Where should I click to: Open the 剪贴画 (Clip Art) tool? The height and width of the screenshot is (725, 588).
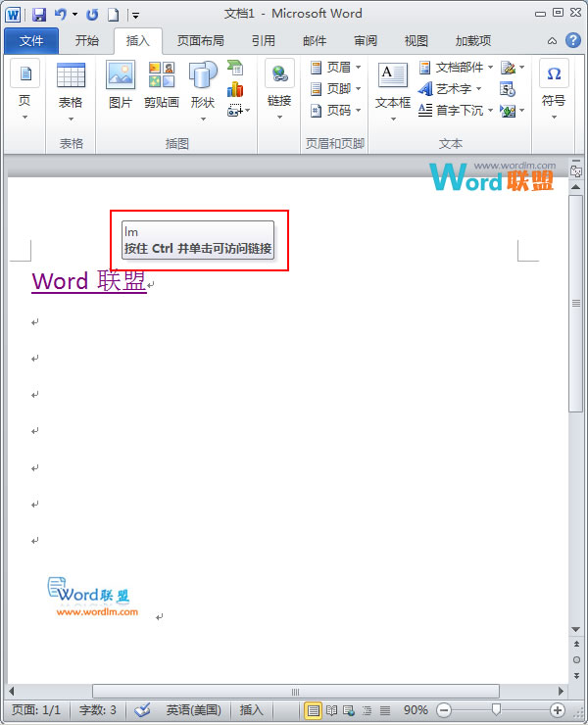point(161,85)
